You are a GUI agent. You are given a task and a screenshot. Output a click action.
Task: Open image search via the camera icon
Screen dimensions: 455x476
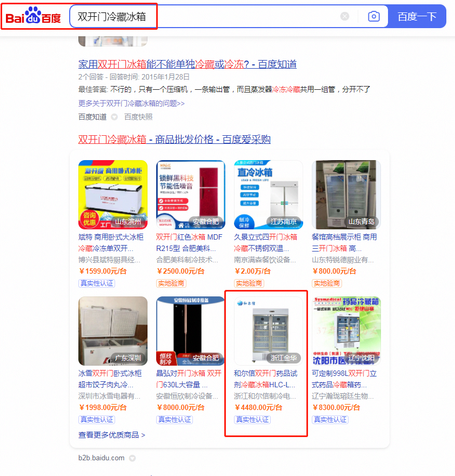[374, 16]
